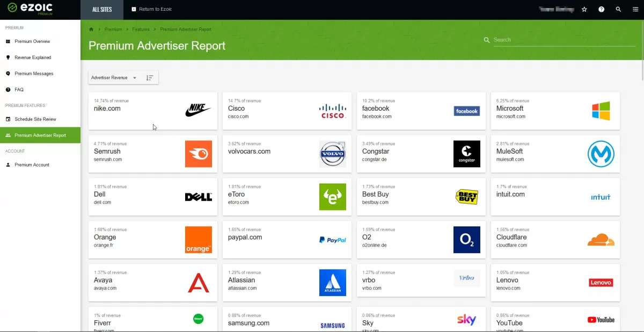
Task: Click the blurred user name in top bar
Action: (556, 9)
